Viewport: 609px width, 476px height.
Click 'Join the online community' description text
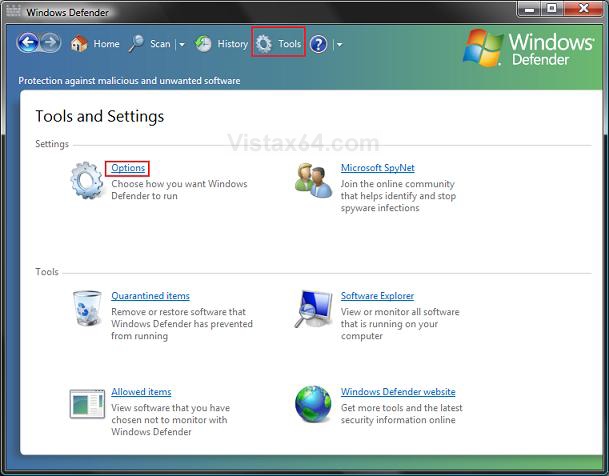point(398,196)
